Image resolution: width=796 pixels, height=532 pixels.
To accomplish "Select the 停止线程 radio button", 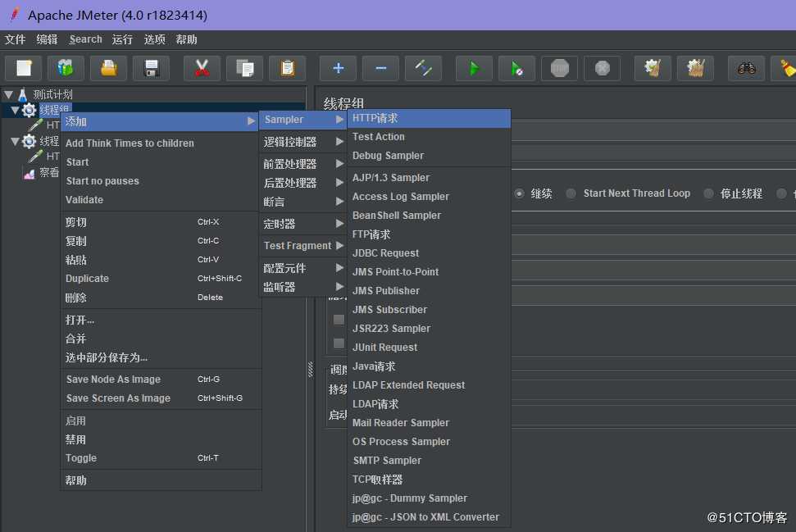I will click(x=708, y=193).
